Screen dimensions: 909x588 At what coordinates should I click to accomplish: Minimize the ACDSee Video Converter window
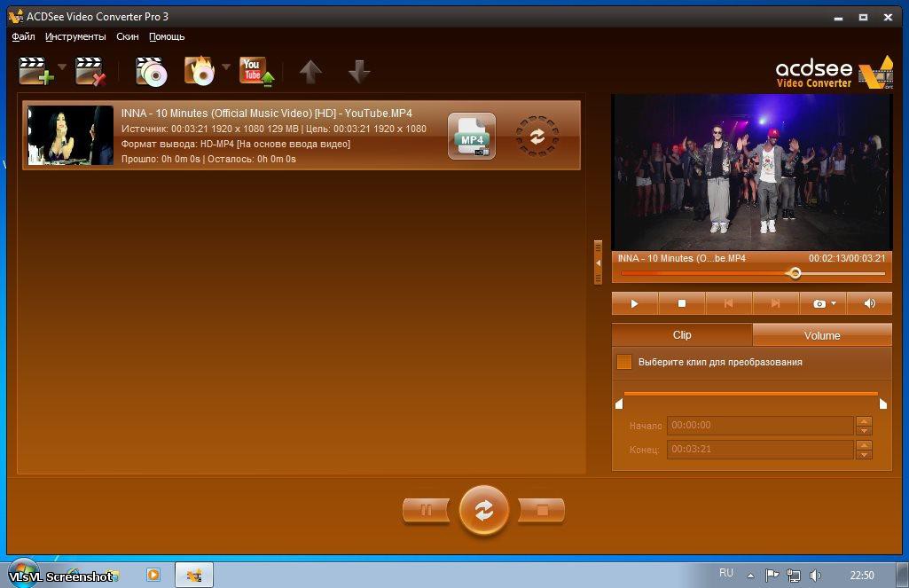tap(838, 18)
